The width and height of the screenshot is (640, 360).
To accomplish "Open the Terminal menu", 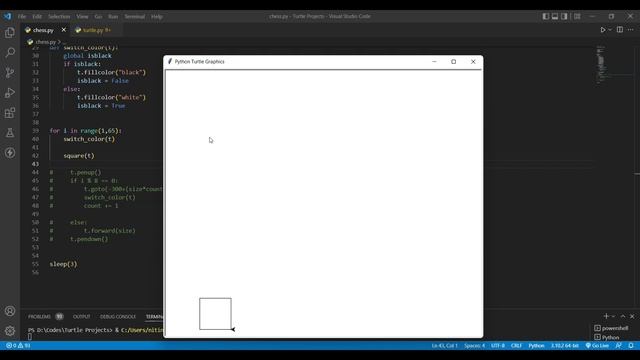I will pos(135,17).
